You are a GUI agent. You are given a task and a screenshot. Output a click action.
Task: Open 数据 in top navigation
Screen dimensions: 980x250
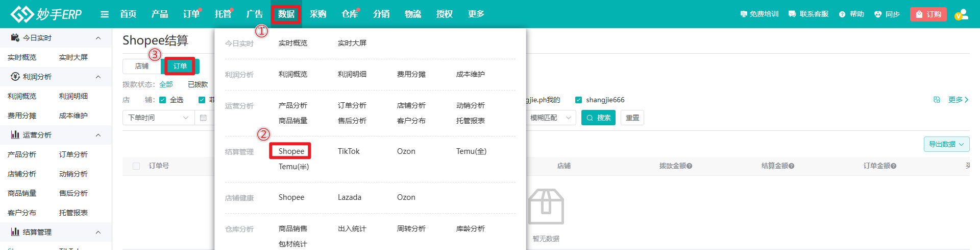(x=286, y=14)
